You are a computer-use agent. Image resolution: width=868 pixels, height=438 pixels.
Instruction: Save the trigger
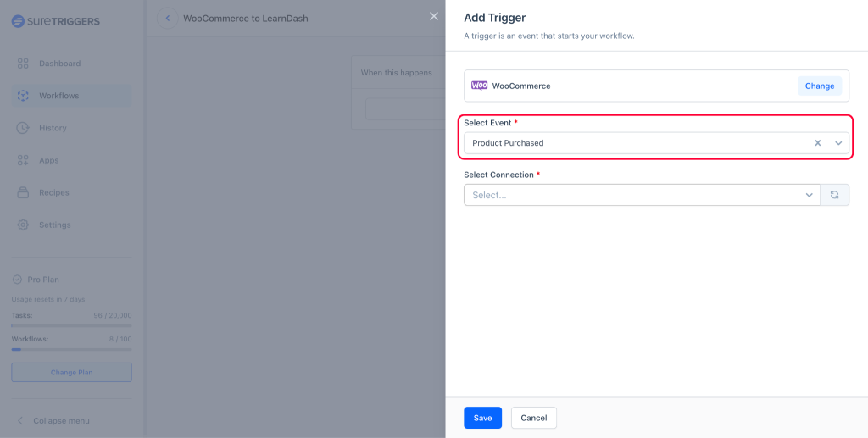pyautogui.click(x=482, y=418)
